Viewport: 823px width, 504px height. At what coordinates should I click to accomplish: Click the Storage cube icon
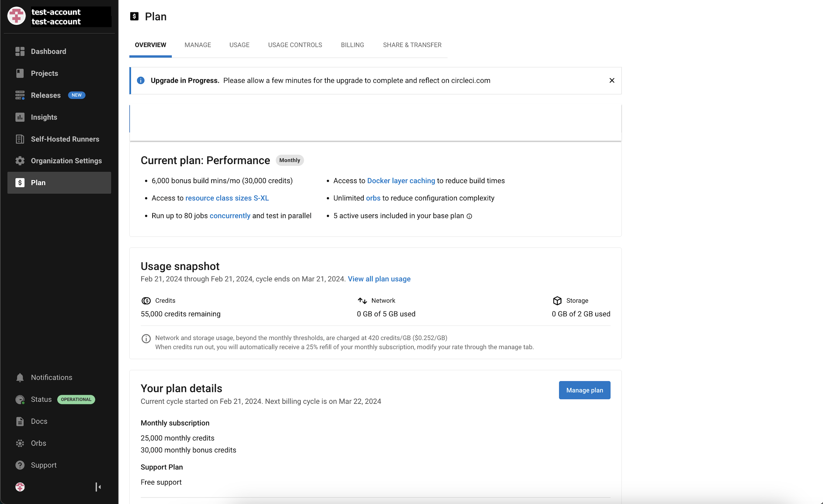pos(557,301)
